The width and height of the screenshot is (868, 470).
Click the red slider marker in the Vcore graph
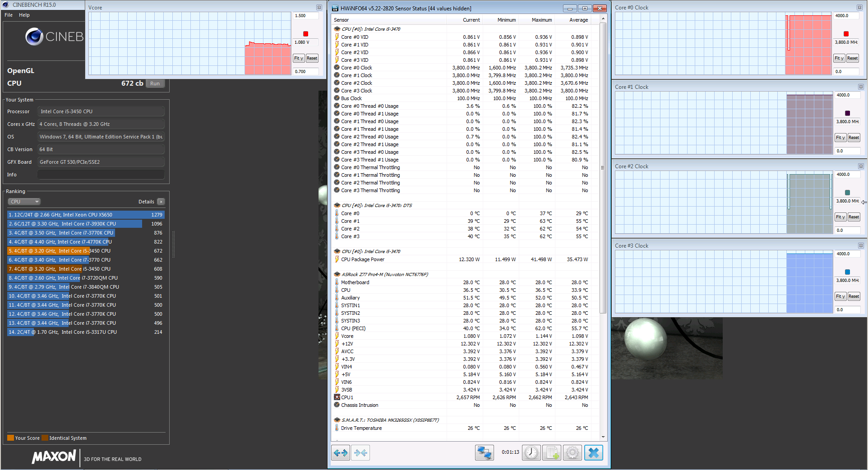point(306,33)
